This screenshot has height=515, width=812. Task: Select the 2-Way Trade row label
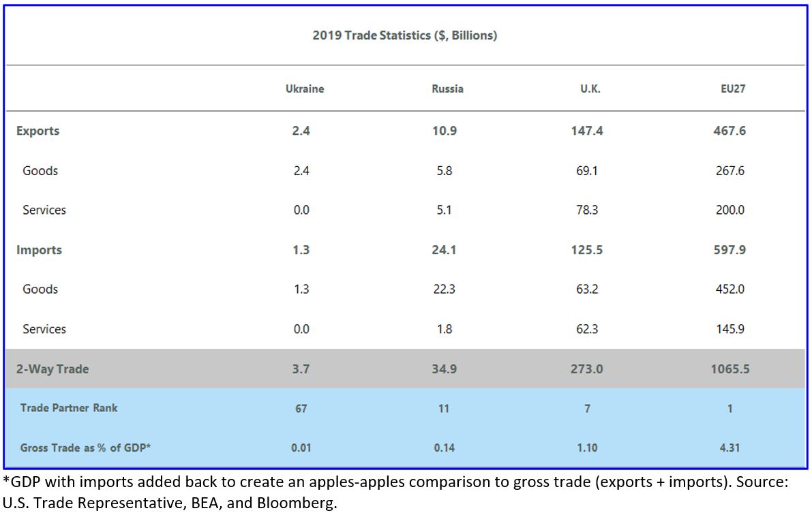pos(52,369)
